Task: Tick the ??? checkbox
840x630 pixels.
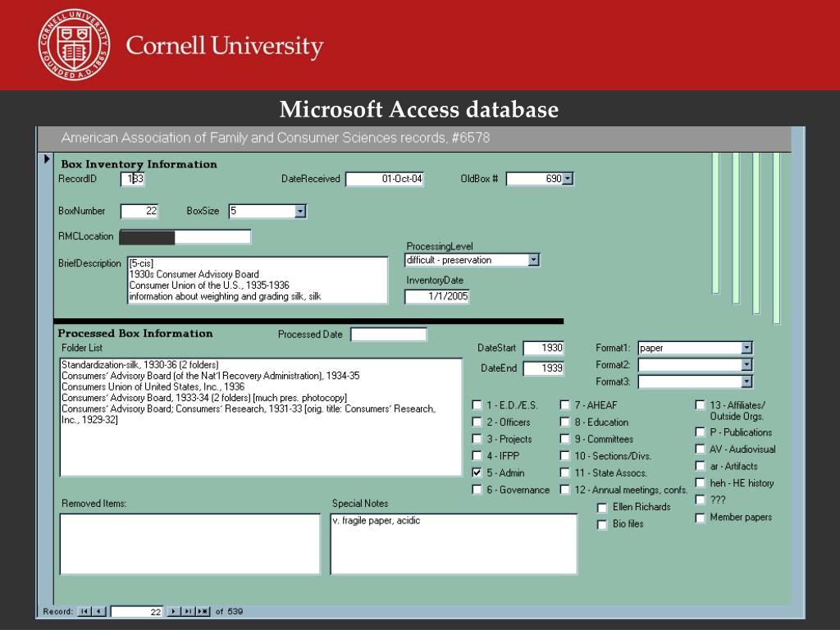Action: coord(700,500)
